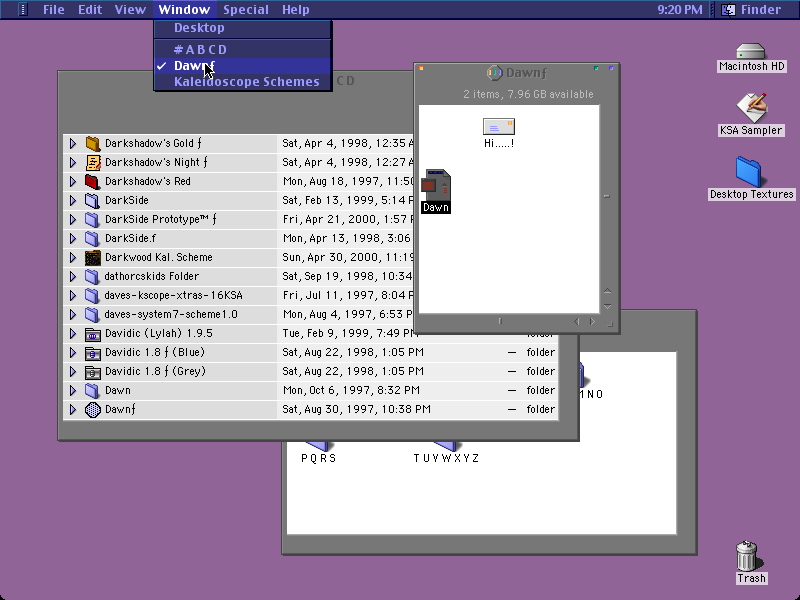Expand the Dawnƒ row disclosure triangle
The height and width of the screenshot is (600, 800).
(73, 410)
